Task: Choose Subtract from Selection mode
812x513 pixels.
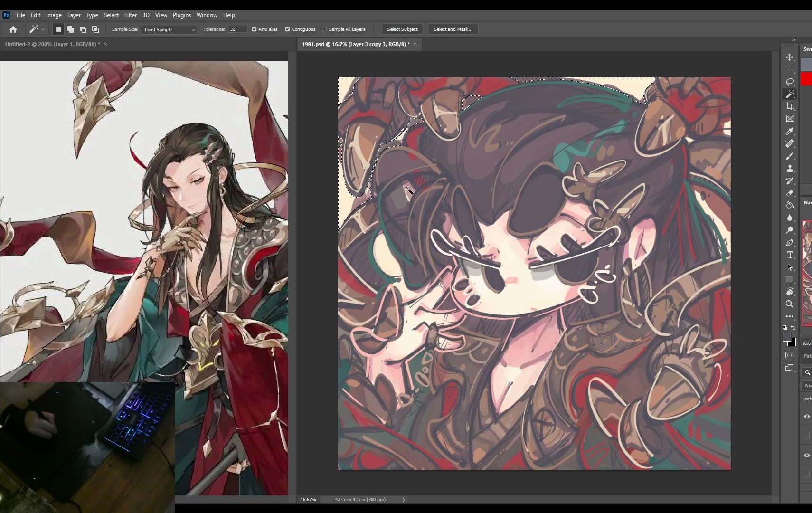Action: click(83, 29)
